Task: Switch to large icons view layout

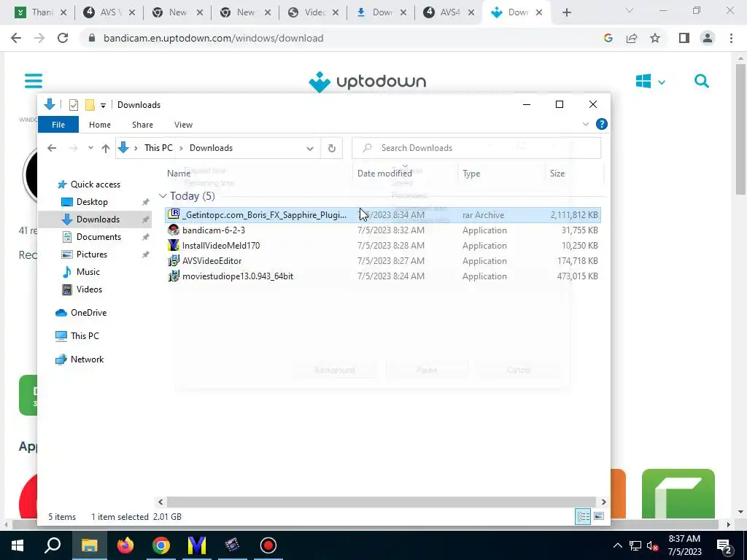Action: pos(599,517)
